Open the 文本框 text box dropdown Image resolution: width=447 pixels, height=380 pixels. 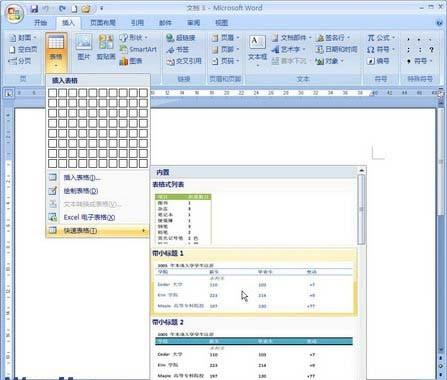(x=257, y=51)
